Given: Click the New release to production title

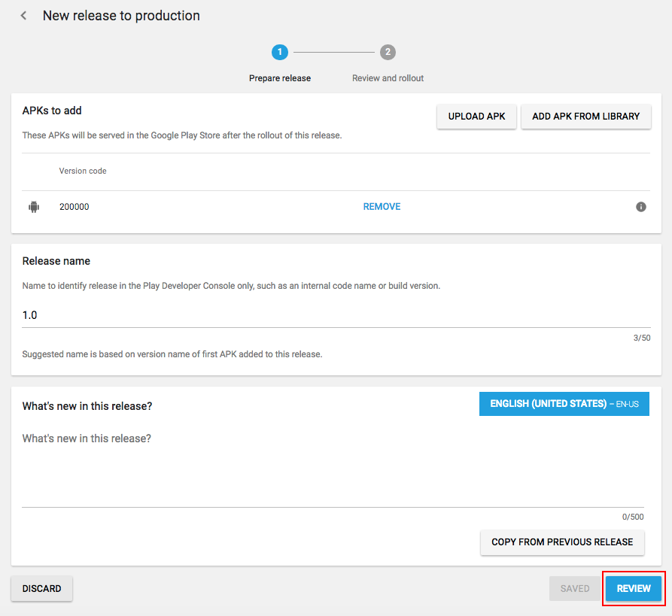Looking at the screenshot, I should coord(121,16).
